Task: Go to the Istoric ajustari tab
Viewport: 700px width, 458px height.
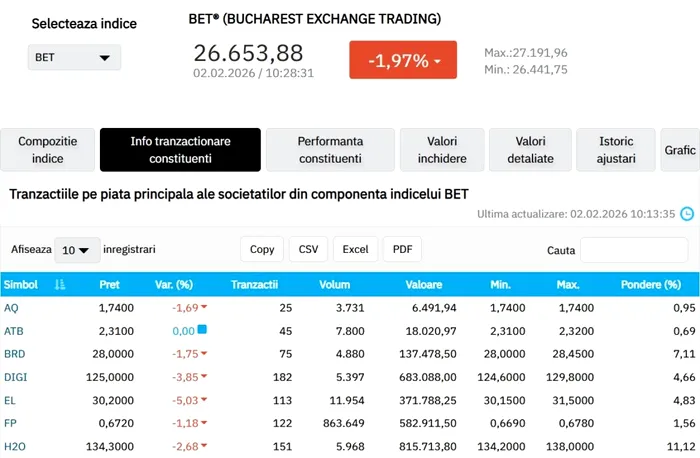Action: pyautogui.click(x=616, y=150)
